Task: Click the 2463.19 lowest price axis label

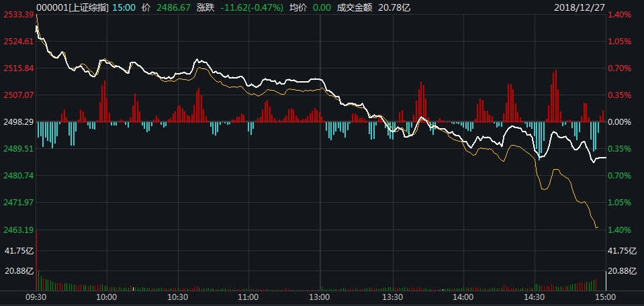Action: pyautogui.click(x=17, y=230)
